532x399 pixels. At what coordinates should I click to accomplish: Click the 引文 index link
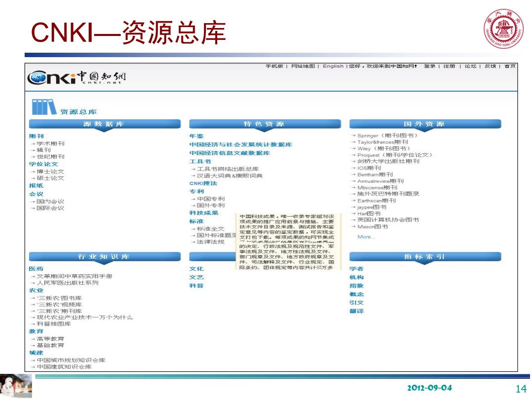pyautogui.click(x=357, y=302)
